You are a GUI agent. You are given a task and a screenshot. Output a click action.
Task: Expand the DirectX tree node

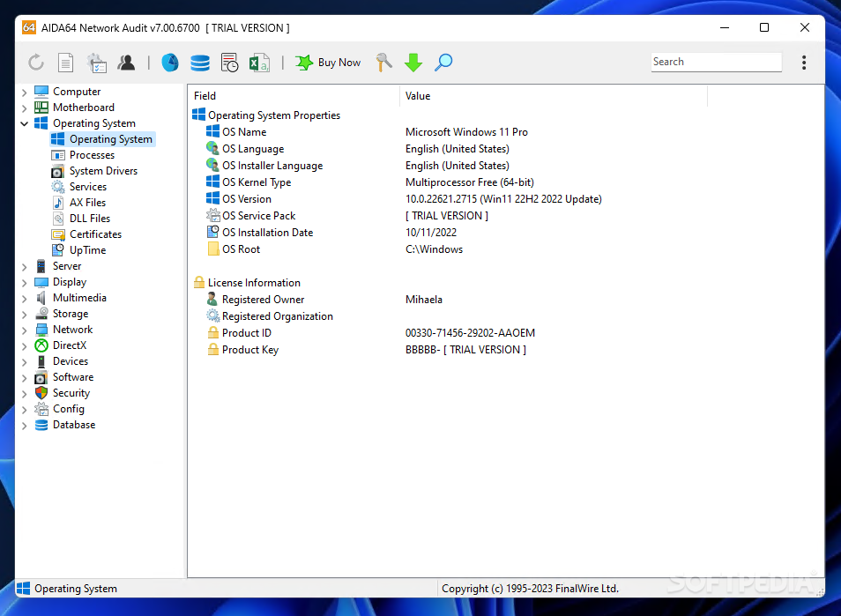coord(24,345)
